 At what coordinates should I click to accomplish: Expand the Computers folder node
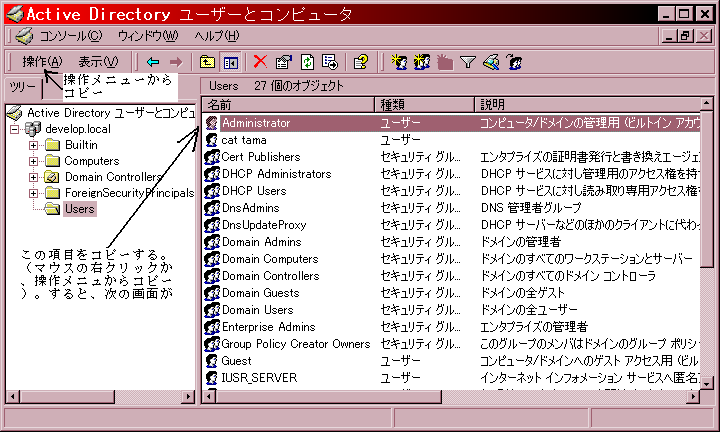tap(33, 162)
